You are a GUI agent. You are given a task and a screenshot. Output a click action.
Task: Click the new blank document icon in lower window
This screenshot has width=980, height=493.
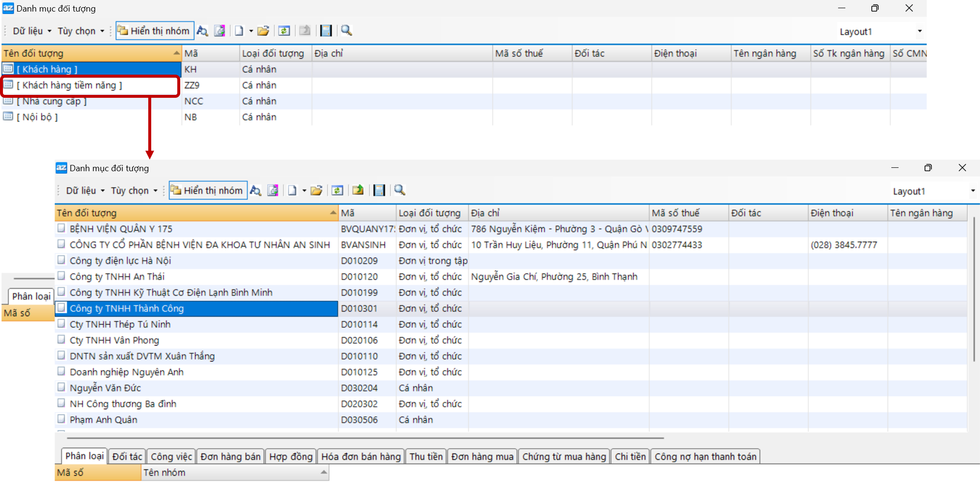tap(292, 190)
